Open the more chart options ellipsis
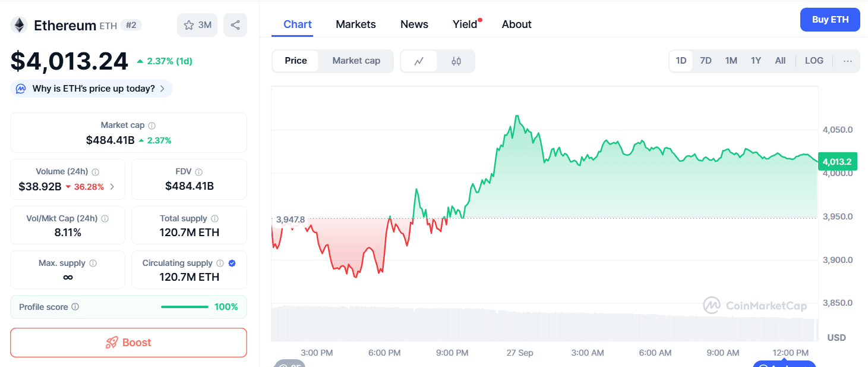Image resolution: width=868 pixels, height=367 pixels. pos(848,61)
